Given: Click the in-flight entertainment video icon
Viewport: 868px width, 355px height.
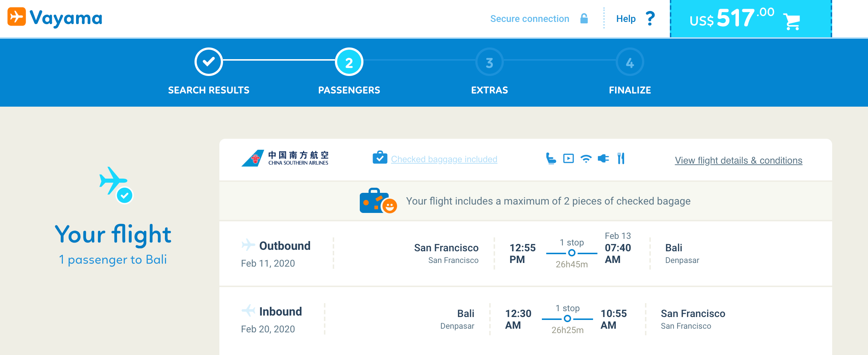Looking at the screenshot, I should tap(568, 159).
